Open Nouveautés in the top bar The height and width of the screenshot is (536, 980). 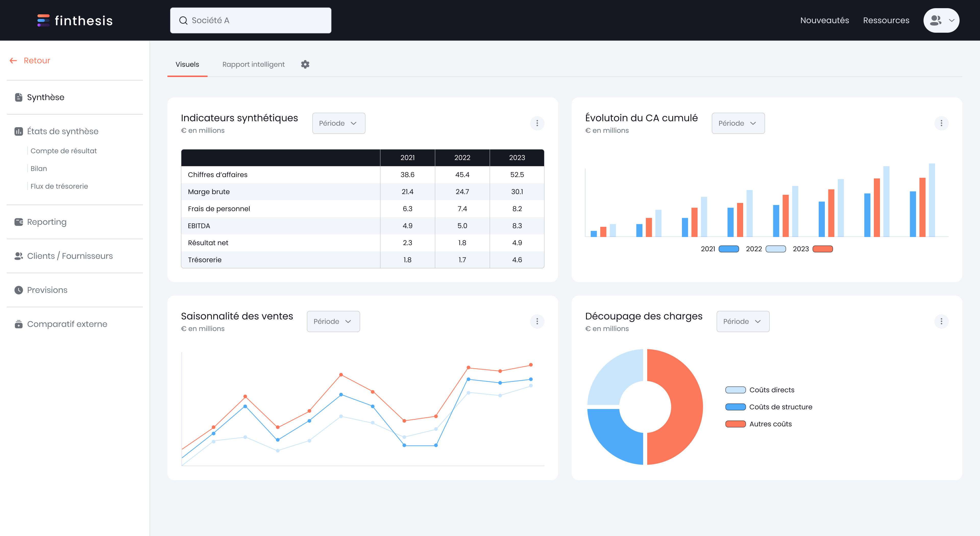(x=824, y=21)
